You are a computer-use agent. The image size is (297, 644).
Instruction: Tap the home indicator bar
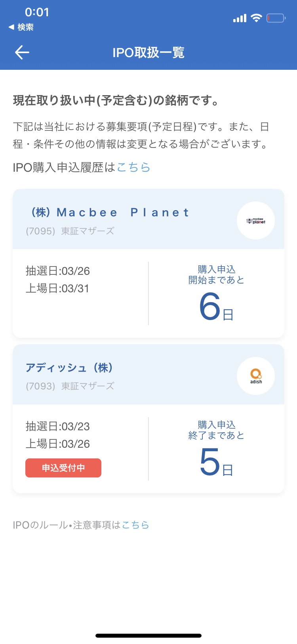tap(148, 636)
